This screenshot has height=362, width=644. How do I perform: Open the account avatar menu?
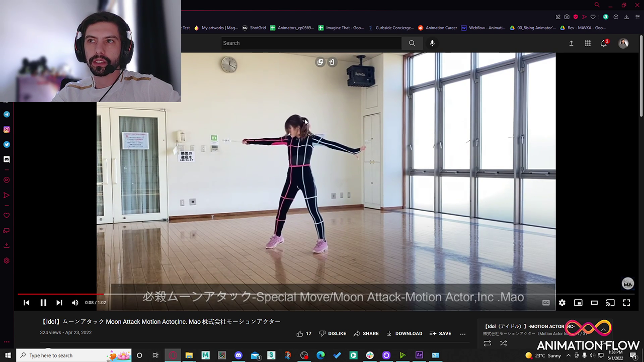click(x=623, y=43)
